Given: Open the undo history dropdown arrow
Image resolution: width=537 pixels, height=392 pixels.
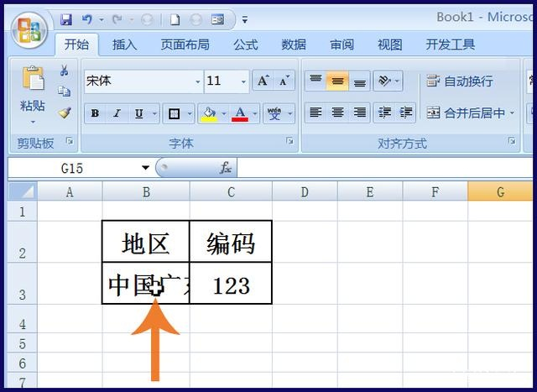Looking at the screenshot, I should coord(102,20).
